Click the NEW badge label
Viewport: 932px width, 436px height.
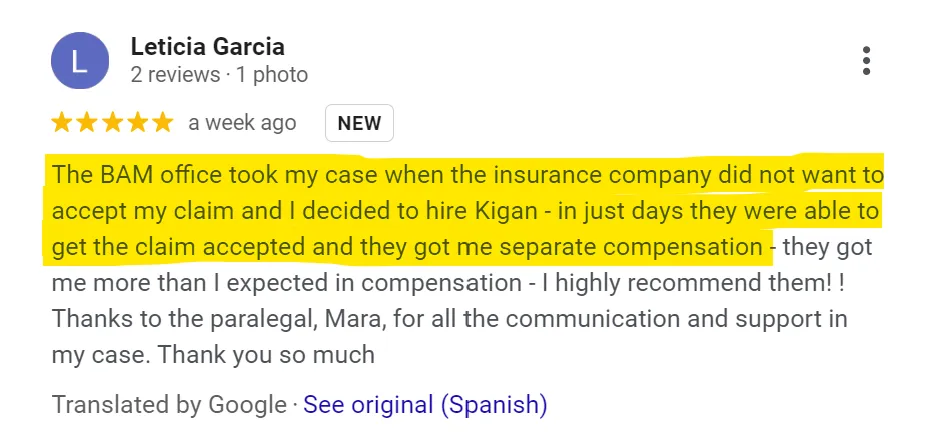359,123
